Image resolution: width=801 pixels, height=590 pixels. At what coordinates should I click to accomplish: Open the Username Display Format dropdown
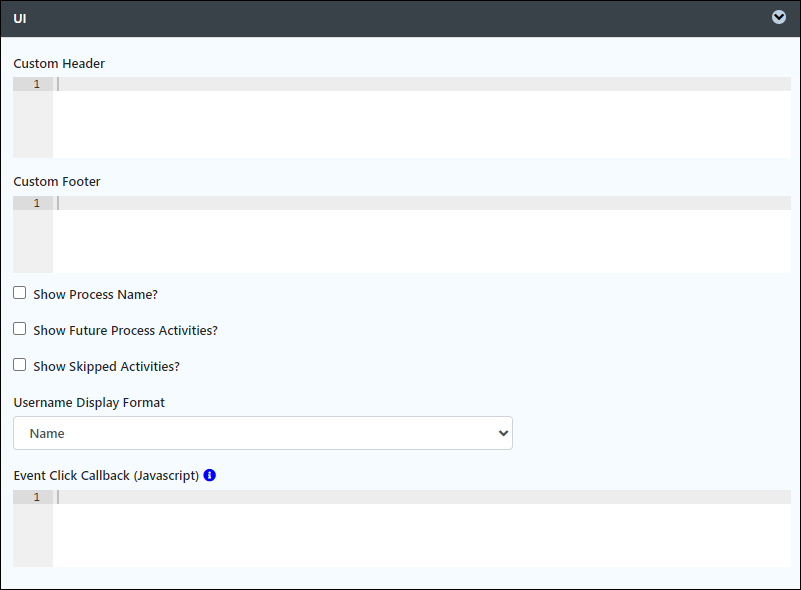point(263,433)
